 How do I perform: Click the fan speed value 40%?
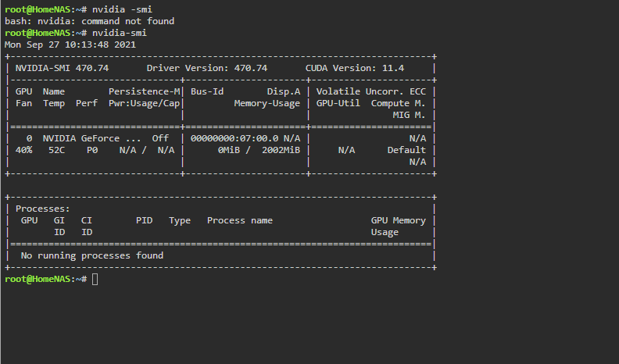click(x=23, y=150)
